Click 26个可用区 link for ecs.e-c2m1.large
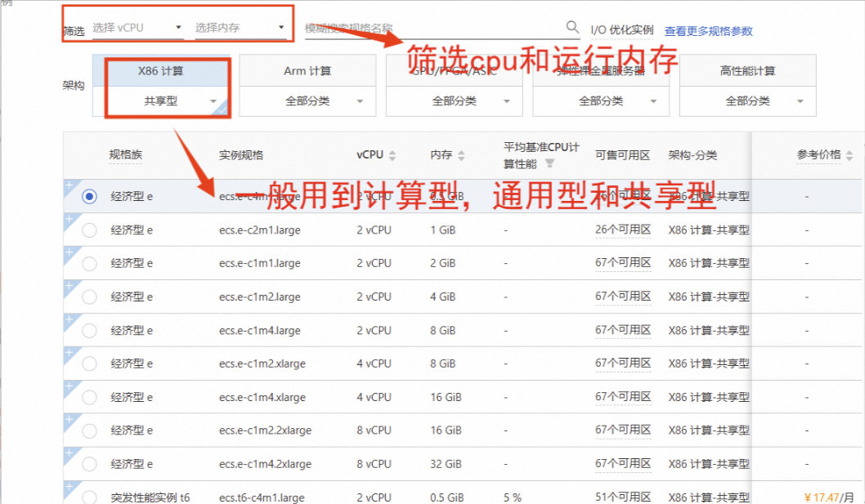The width and height of the screenshot is (865, 504). tap(622, 230)
